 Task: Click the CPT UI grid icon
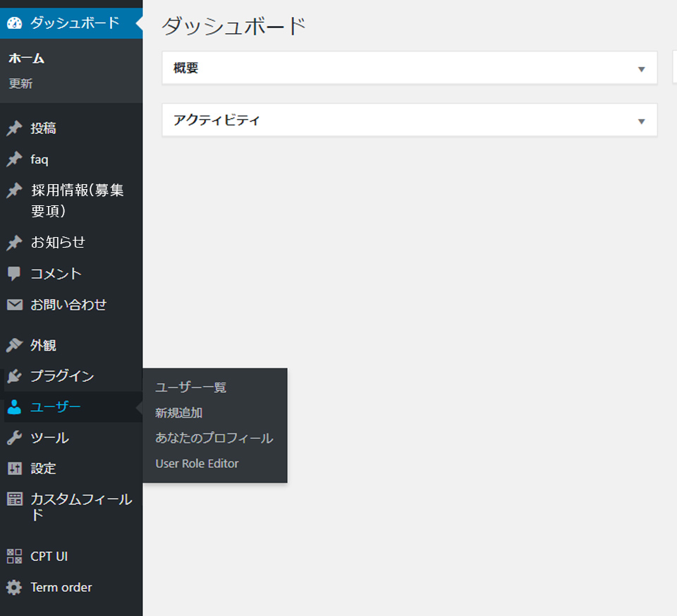click(x=14, y=556)
